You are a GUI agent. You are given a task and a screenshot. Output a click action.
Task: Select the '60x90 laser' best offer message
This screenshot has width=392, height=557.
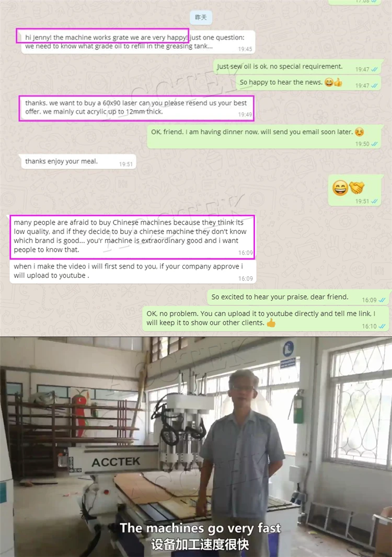click(136, 108)
